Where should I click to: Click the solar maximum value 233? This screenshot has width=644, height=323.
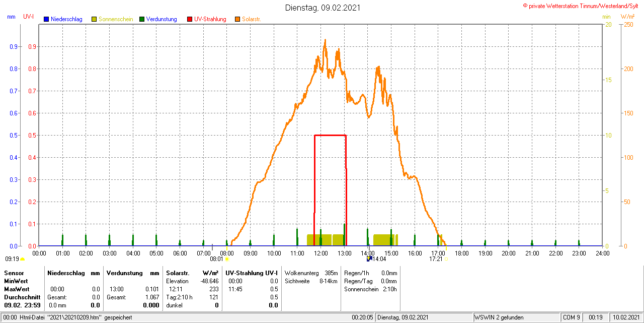[x=214, y=289]
